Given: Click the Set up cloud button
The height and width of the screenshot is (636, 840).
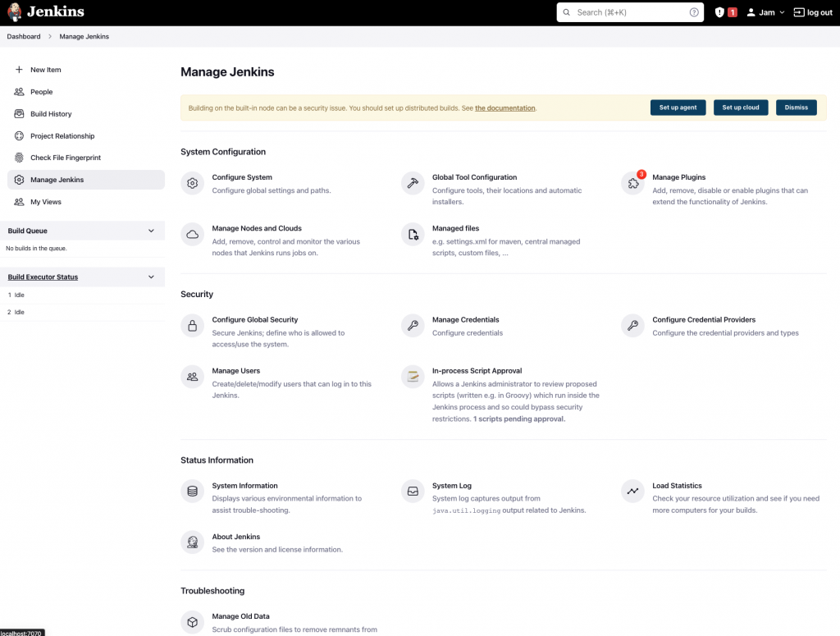Looking at the screenshot, I should pos(741,108).
